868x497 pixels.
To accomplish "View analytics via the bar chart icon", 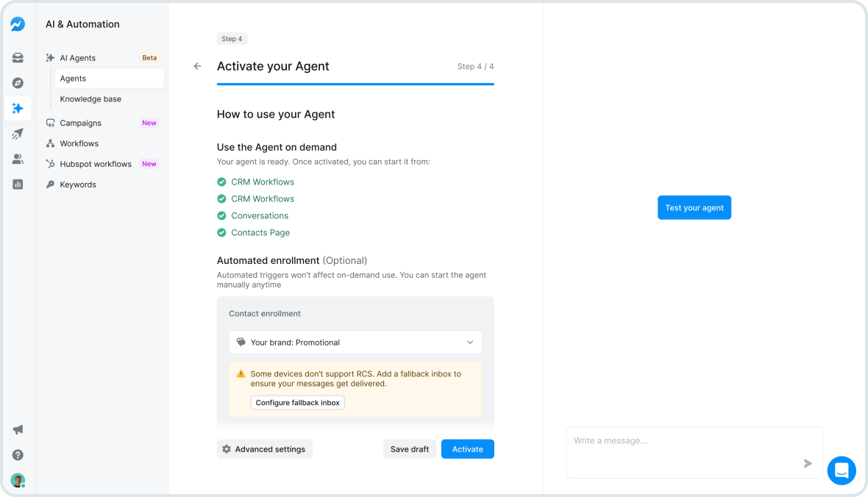I will [x=18, y=184].
